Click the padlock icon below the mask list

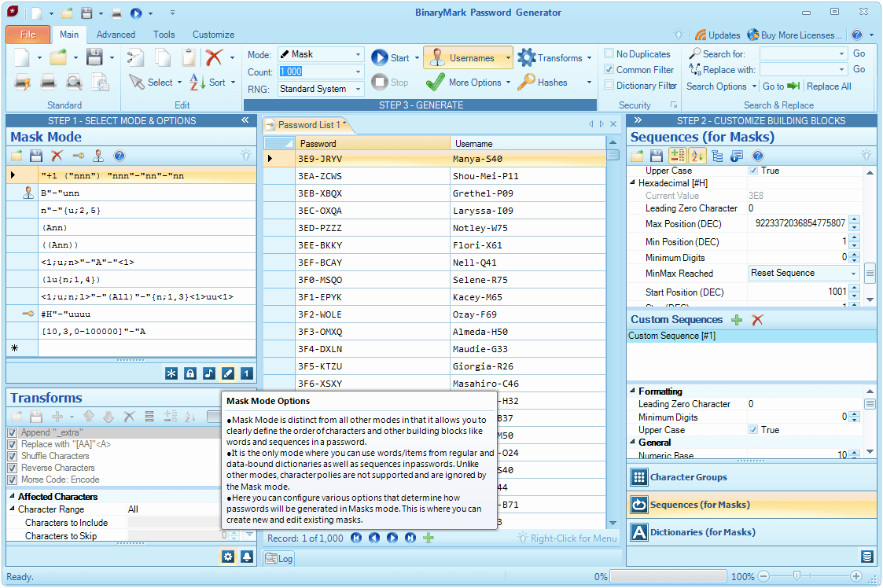[x=190, y=373]
